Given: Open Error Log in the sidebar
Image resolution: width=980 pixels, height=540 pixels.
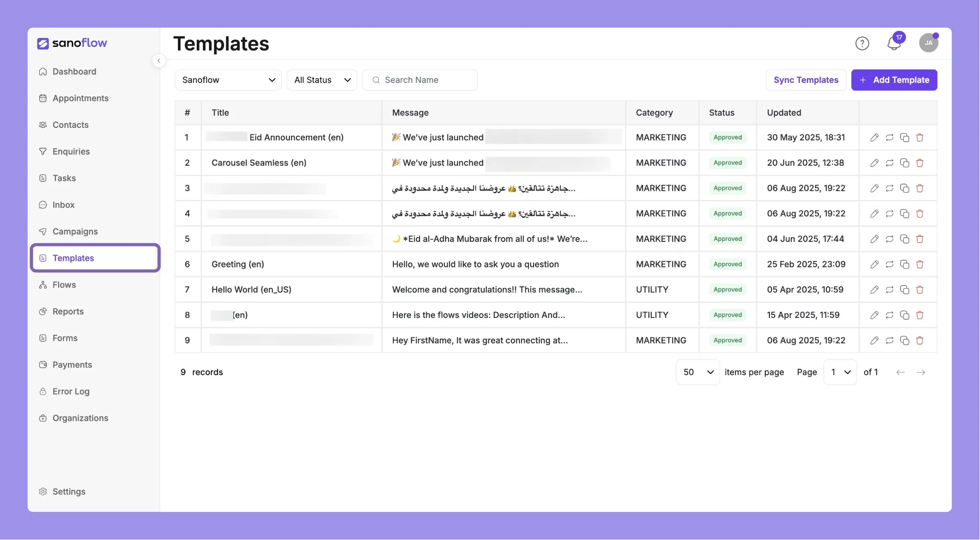Looking at the screenshot, I should 71,391.
